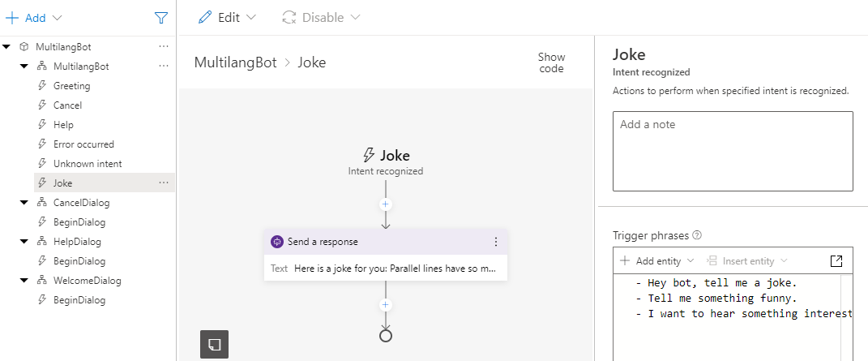Image resolution: width=868 pixels, height=361 pixels.
Task: Select the Greeting trigger
Action: tap(71, 86)
